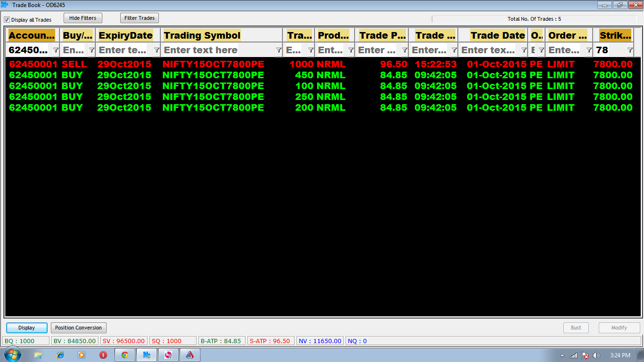Show hidden system tray icons arrow

562,355
